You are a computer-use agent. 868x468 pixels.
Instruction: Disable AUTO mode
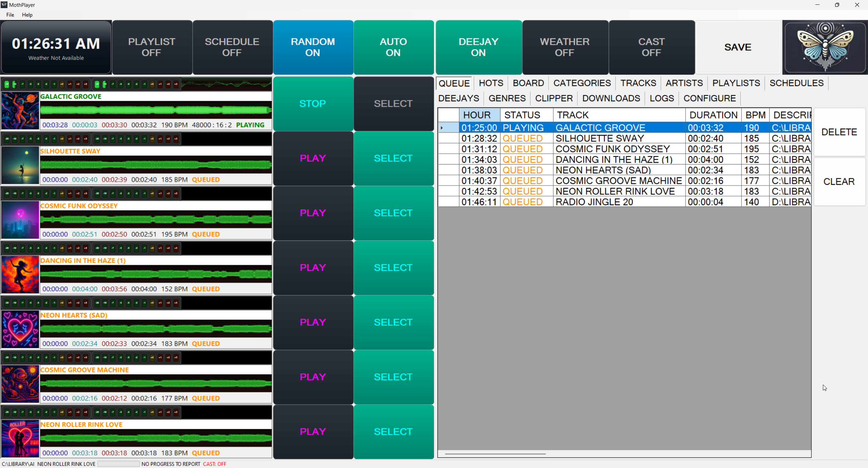(x=393, y=47)
